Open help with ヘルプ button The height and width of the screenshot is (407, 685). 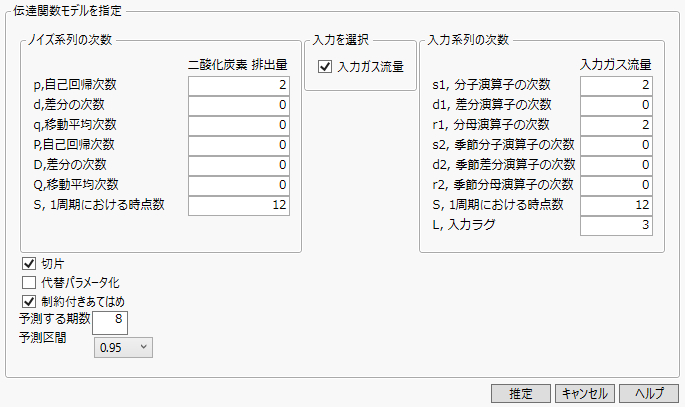coord(648,393)
